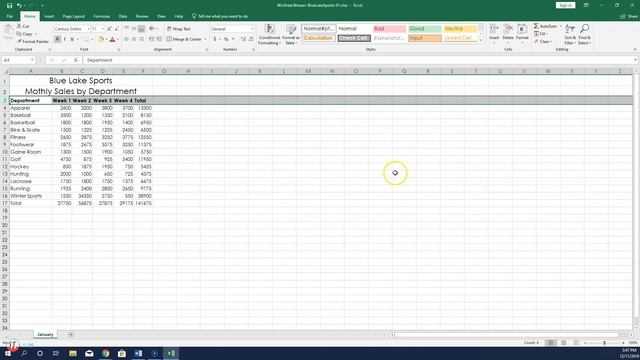
Task: Open Mail app from the taskbar
Action: coord(89,353)
